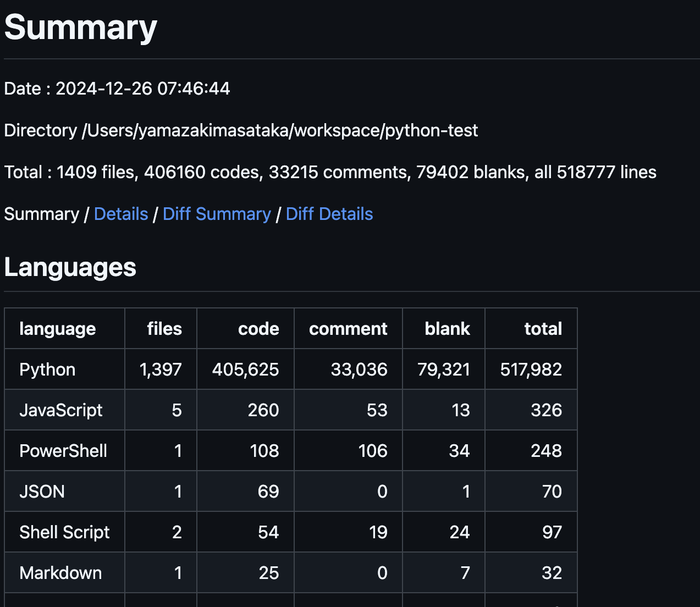Select the JavaScript row in the table
The image size is (700, 607).
pyautogui.click(x=60, y=410)
